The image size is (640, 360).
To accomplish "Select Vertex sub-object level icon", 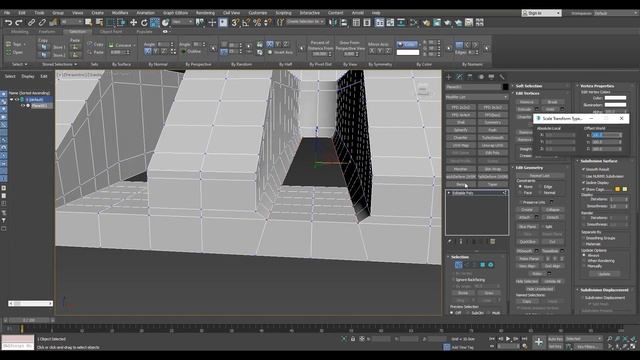I will click(459, 265).
